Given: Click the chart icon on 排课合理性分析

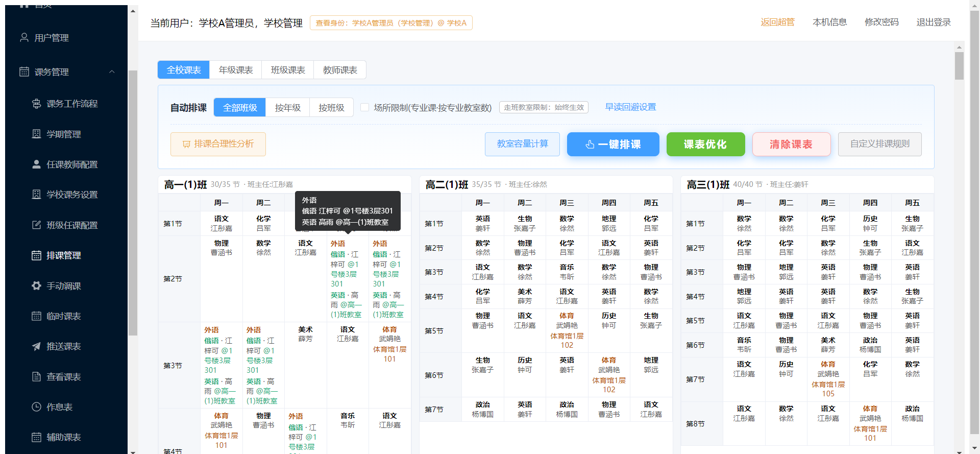Looking at the screenshot, I should click(x=186, y=145).
